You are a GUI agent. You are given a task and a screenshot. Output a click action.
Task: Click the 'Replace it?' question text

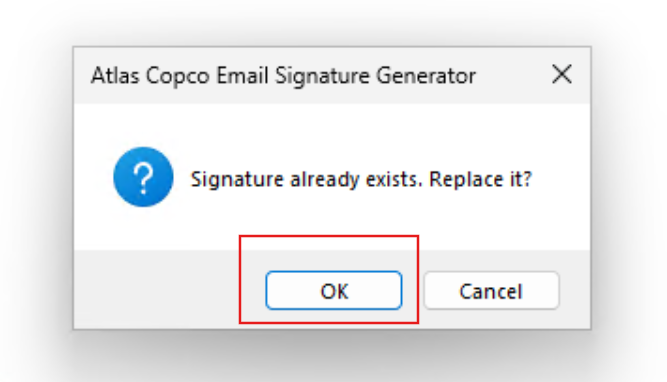pyautogui.click(x=481, y=179)
